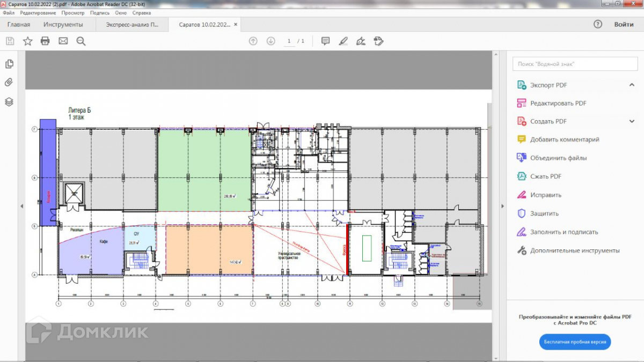Image resolution: width=644 pixels, height=362 pixels.
Task: Click the yellow comment bubble icon
Action: coord(521,139)
